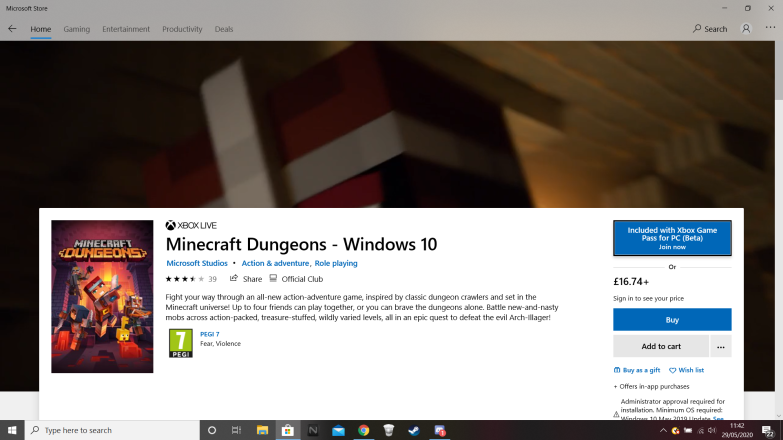
Task: Open the black N app on taskbar
Action: tap(313, 430)
